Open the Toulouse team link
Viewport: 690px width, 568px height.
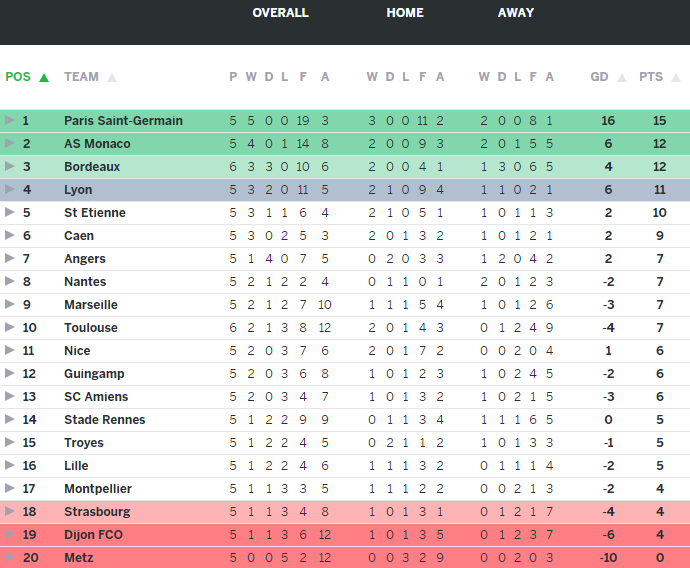pyautogui.click(x=91, y=327)
